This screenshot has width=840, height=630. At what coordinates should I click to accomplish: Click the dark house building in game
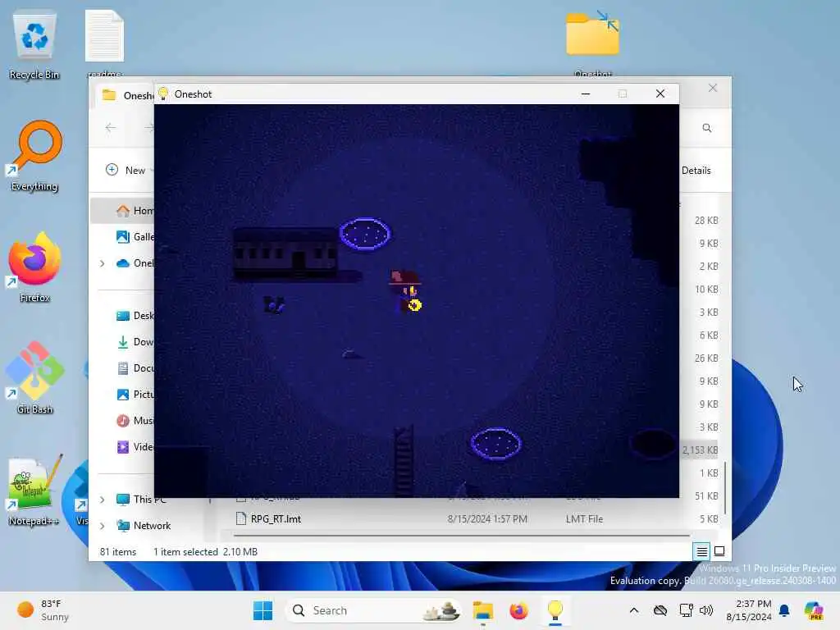[x=285, y=254]
